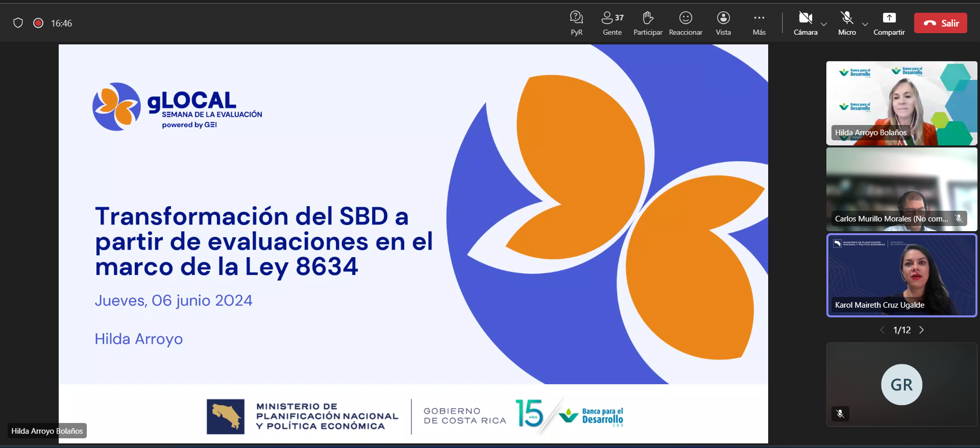
Task: Show the Gente participants list
Action: [x=612, y=23]
